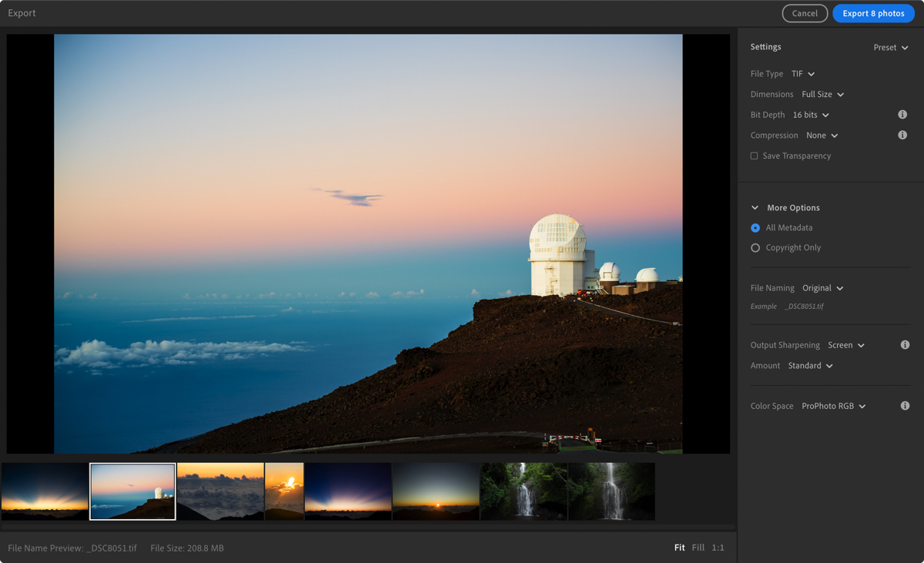Image resolution: width=924 pixels, height=563 pixels.
Task: Open the File Naming Original dropdown
Action: pyautogui.click(x=823, y=288)
